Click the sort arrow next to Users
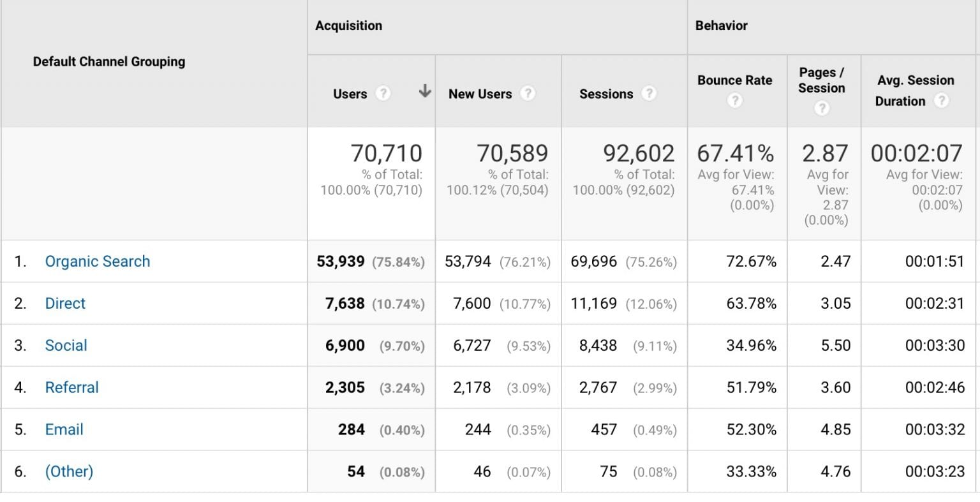Screen dimensions: 980x502 [x=424, y=91]
